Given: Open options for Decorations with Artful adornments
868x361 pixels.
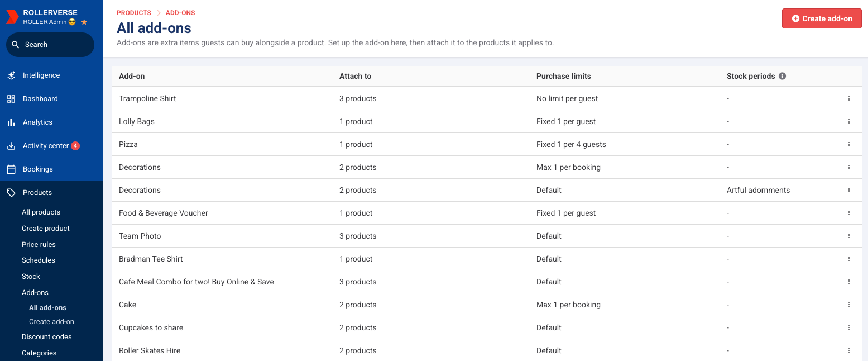Looking at the screenshot, I should click(x=849, y=190).
